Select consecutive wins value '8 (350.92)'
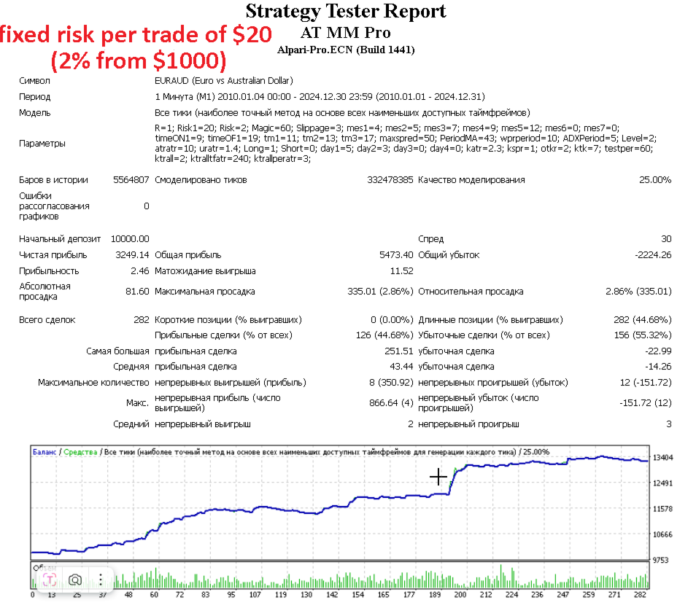This screenshot has width=696, height=616. [x=391, y=383]
